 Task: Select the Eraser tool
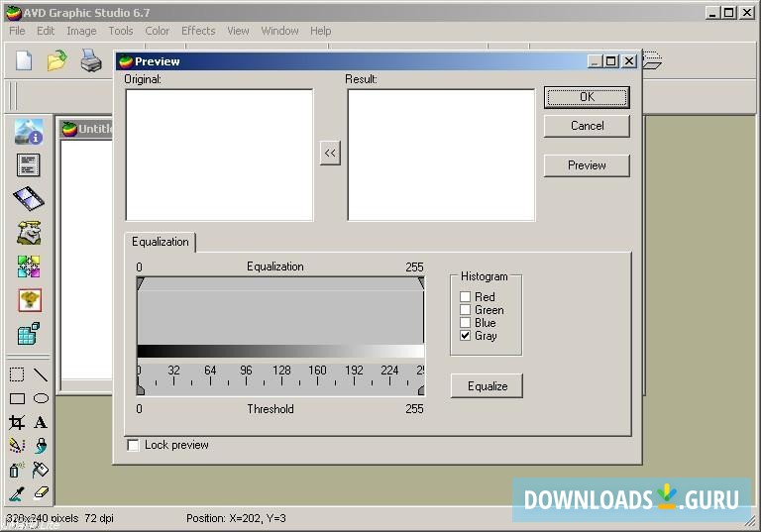pos(42,493)
